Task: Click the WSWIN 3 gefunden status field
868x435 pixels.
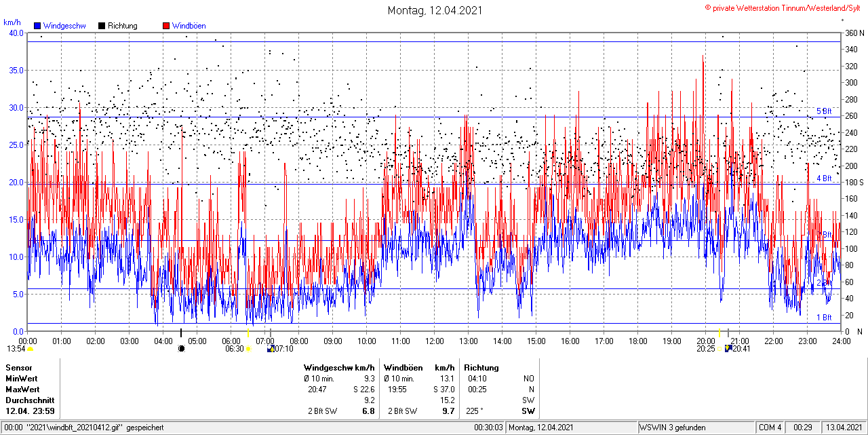Action: point(696,428)
